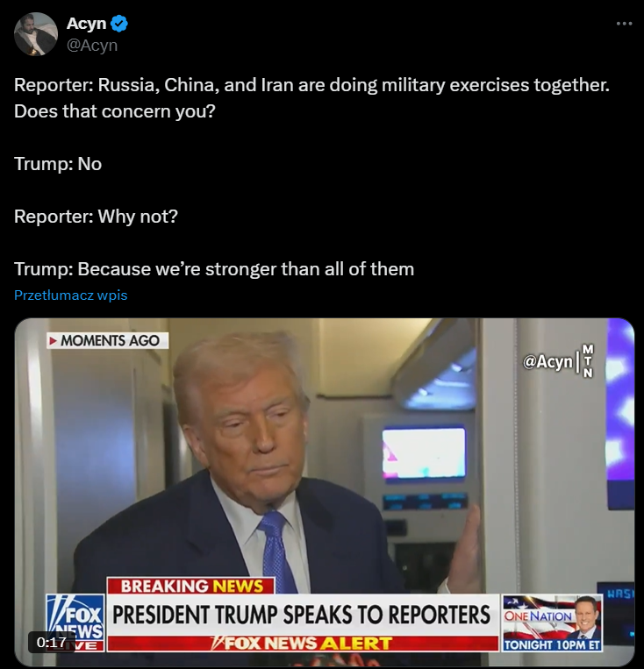The image size is (644, 669).
Task: Open Acyn's profile avatar picture
Action: (x=35, y=34)
